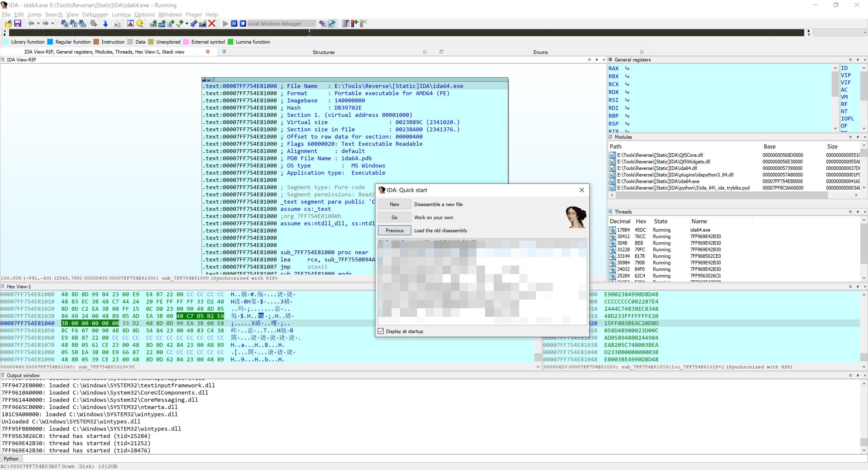Click the Regular function blue color swatch
Screen dimensions: 868x470
coord(50,42)
